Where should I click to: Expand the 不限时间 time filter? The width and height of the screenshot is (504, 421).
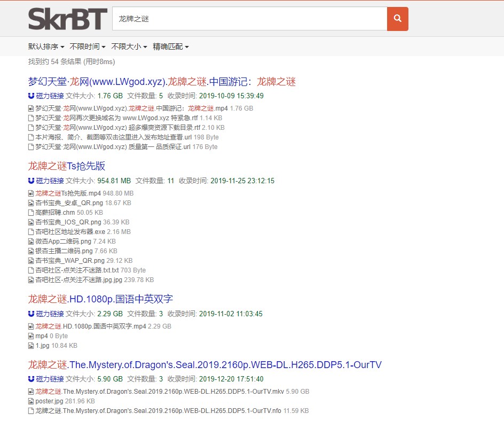[x=87, y=47]
